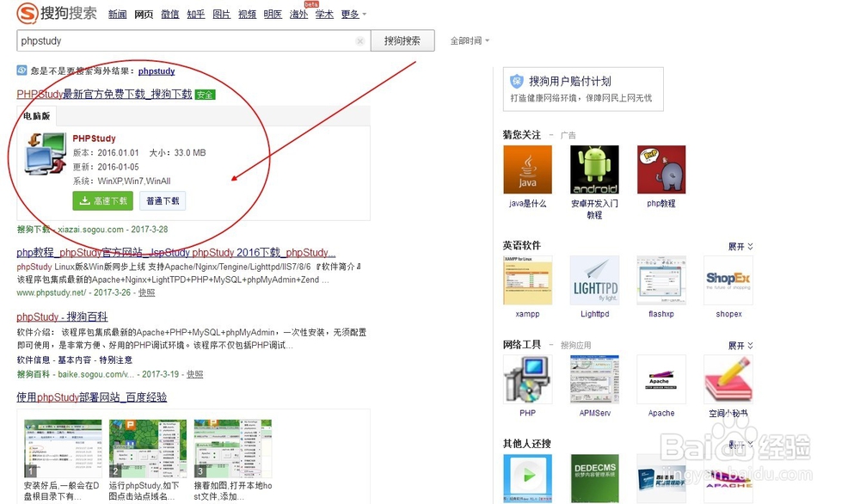Open the green play-button software thumbnail

point(528,478)
